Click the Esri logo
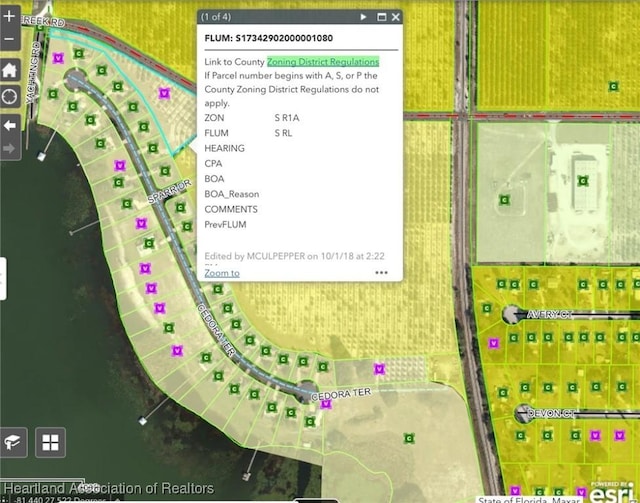Image resolution: width=640 pixels, height=503 pixels. pos(613,493)
